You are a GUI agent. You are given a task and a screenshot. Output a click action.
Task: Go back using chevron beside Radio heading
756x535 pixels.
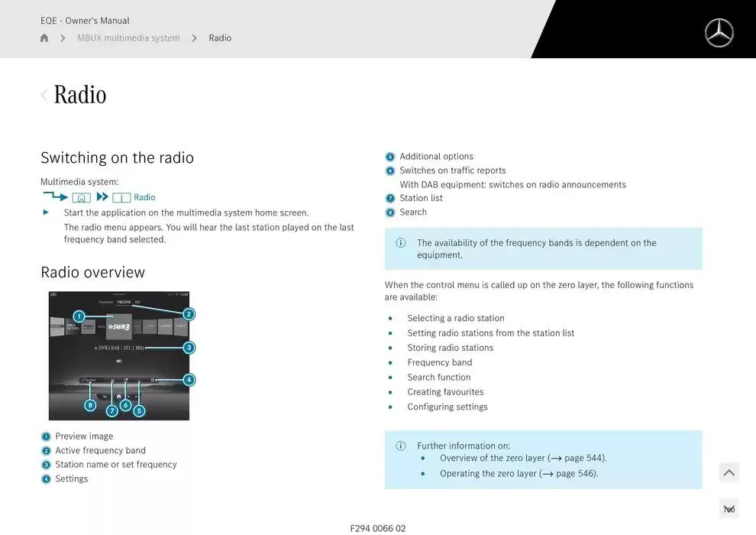44,95
